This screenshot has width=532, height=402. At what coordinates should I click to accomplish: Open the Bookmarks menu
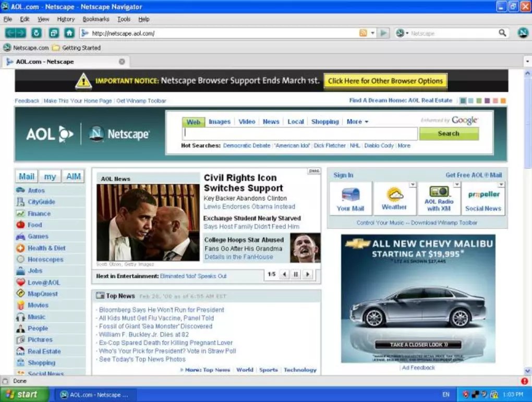[95, 19]
